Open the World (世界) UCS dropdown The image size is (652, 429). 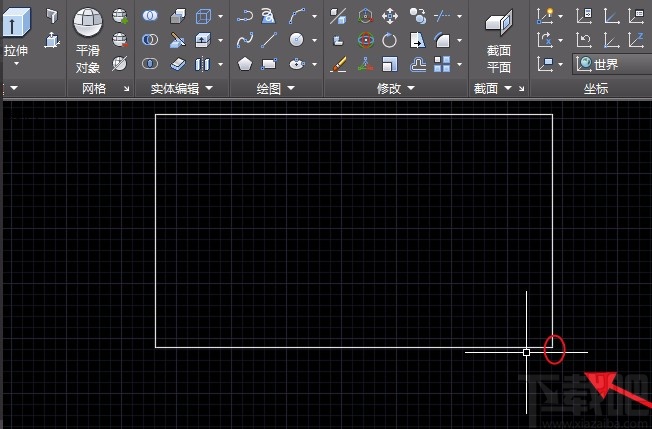(x=609, y=64)
